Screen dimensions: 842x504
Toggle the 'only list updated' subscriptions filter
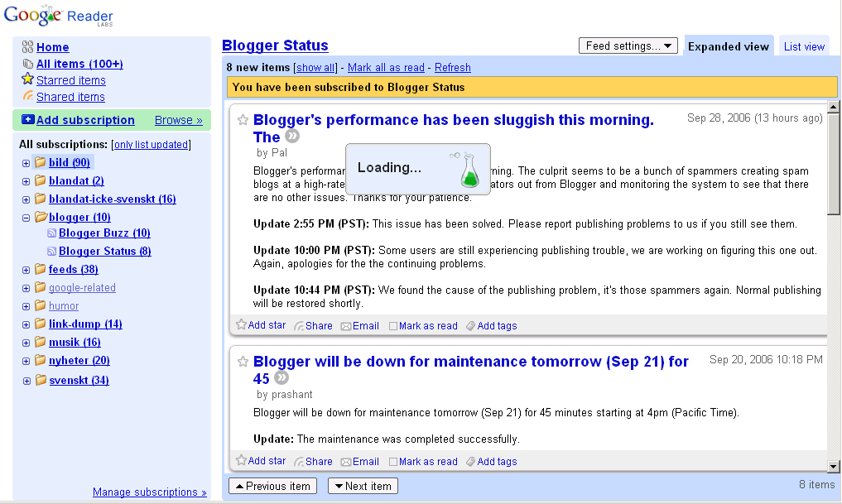pyautogui.click(x=151, y=144)
